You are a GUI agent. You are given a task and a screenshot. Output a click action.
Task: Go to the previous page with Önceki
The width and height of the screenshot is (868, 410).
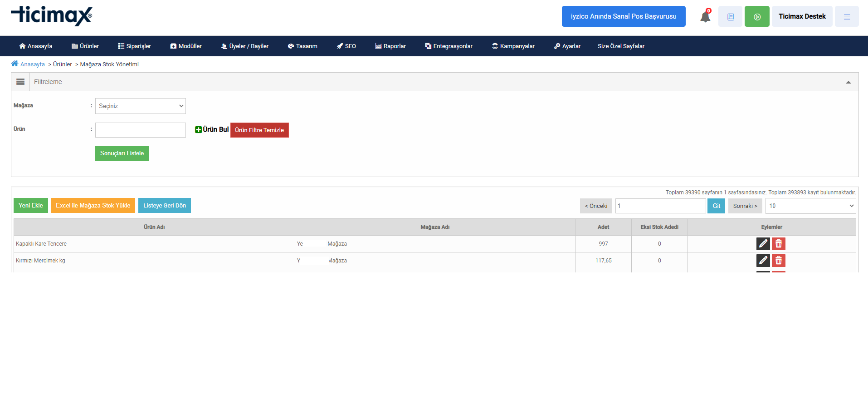[596, 206]
